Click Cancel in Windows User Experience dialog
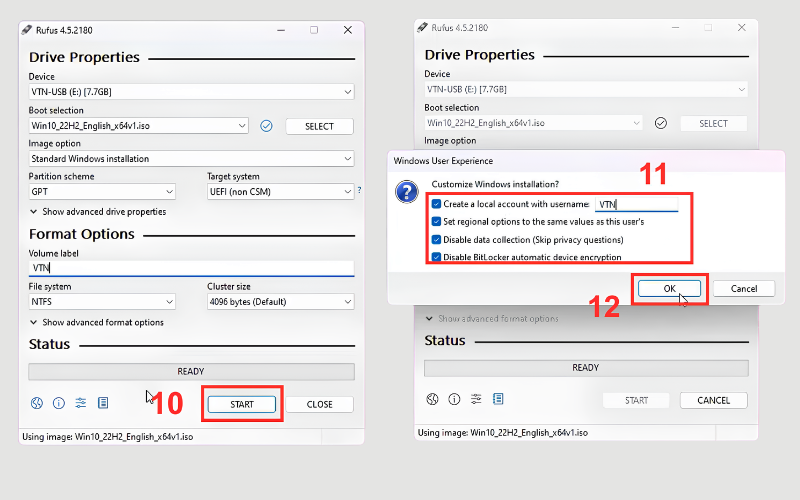The width and height of the screenshot is (800, 500). point(744,288)
